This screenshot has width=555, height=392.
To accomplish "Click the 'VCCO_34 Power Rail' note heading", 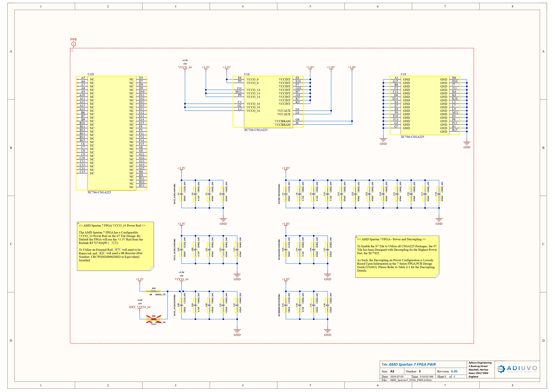I will click(112, 226).
